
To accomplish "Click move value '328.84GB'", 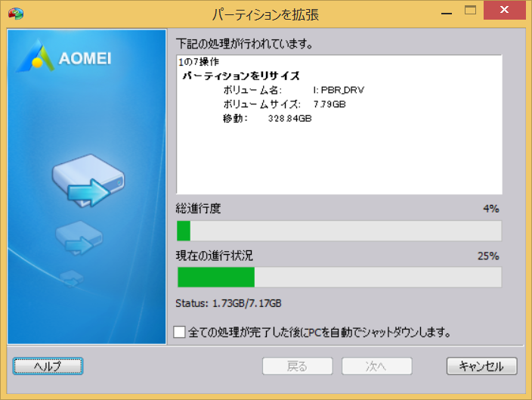I will coord(289,119).
